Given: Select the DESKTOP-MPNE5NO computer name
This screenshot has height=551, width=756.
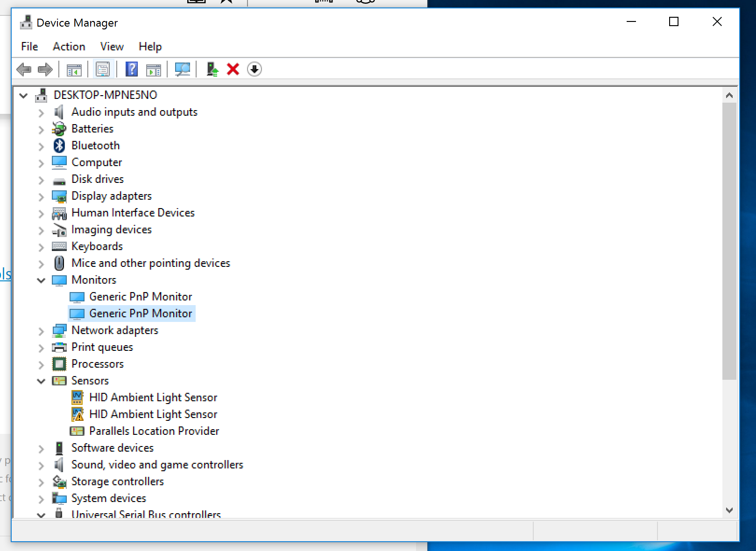Looking at the screenshot, I should coord(106,95).
